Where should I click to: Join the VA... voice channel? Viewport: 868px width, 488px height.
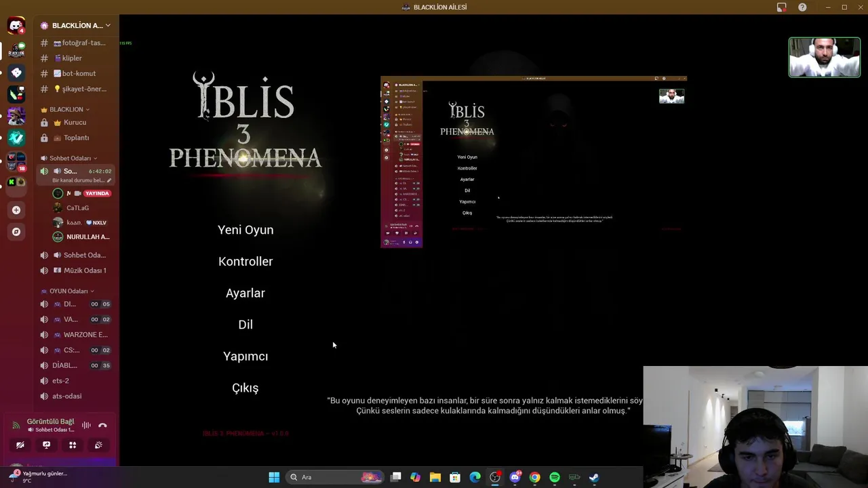(x=76, y=319)
